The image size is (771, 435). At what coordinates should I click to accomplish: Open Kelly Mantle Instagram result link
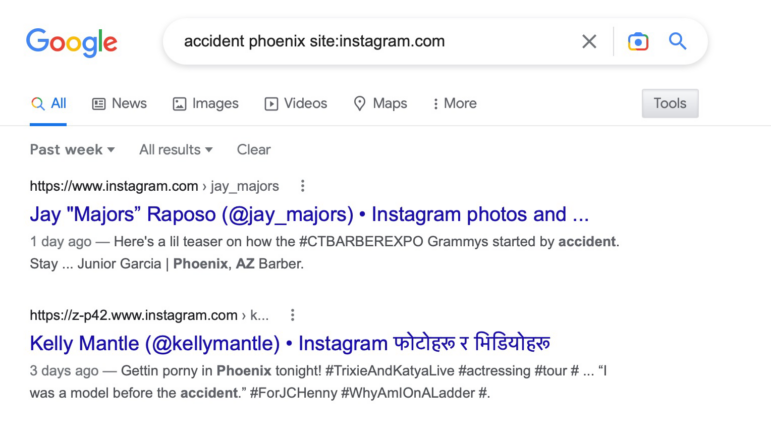[290, 343]
